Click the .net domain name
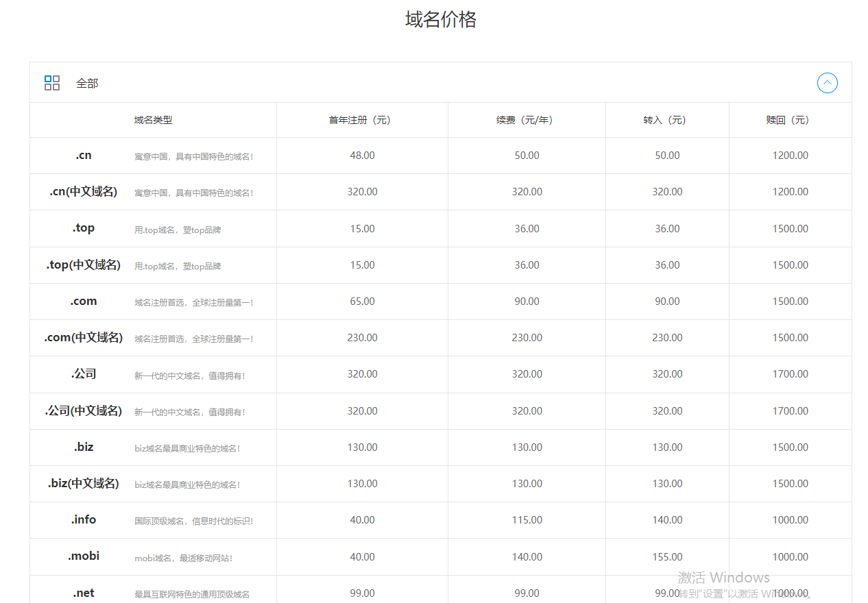This screenshot has height=603, width=868. point(84,593)
